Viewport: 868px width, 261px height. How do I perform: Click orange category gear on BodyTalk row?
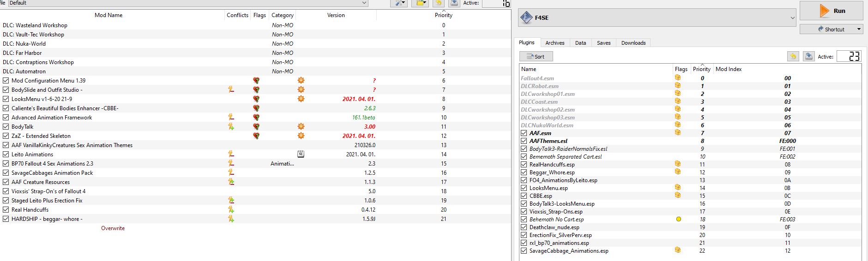pos(301,127)
